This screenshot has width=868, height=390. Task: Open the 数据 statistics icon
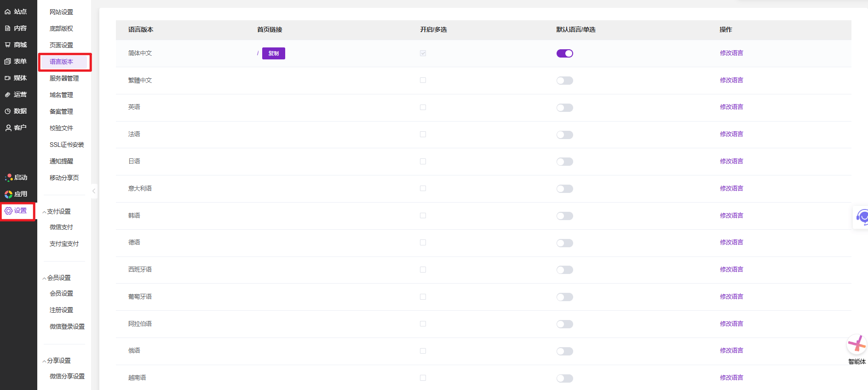(x=8, y=111)
